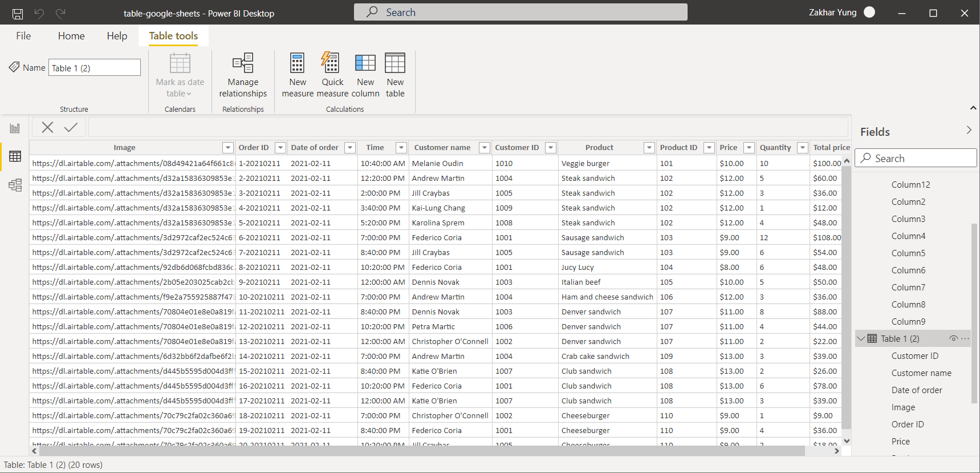Click the Total price column header
This screenshot has height=473, width=980.
click(831, 147)
